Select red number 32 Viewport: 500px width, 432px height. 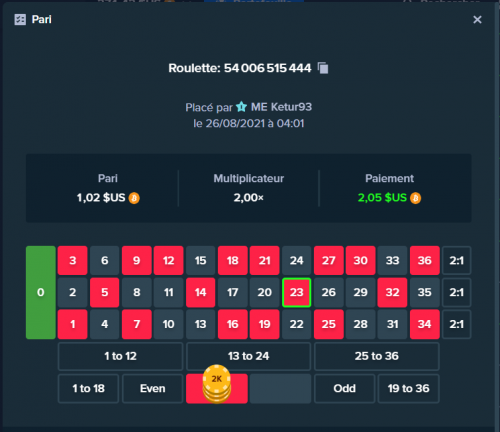[x=392, y=292]
